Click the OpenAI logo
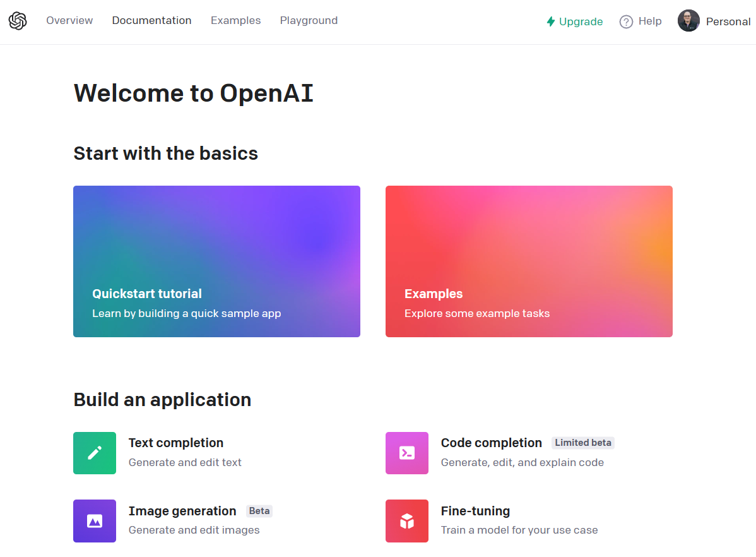The image size is (756, 557). (18, 20)
